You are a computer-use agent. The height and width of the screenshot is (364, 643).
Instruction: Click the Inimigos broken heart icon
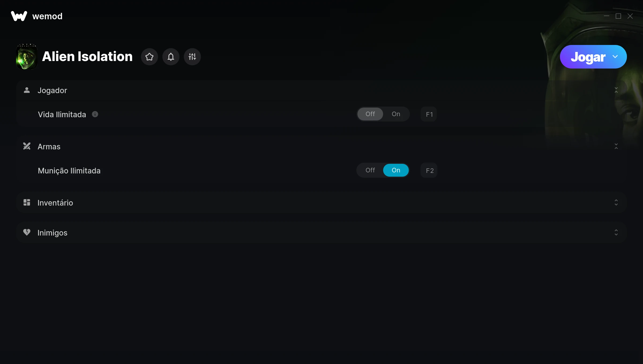coord(27,232)
